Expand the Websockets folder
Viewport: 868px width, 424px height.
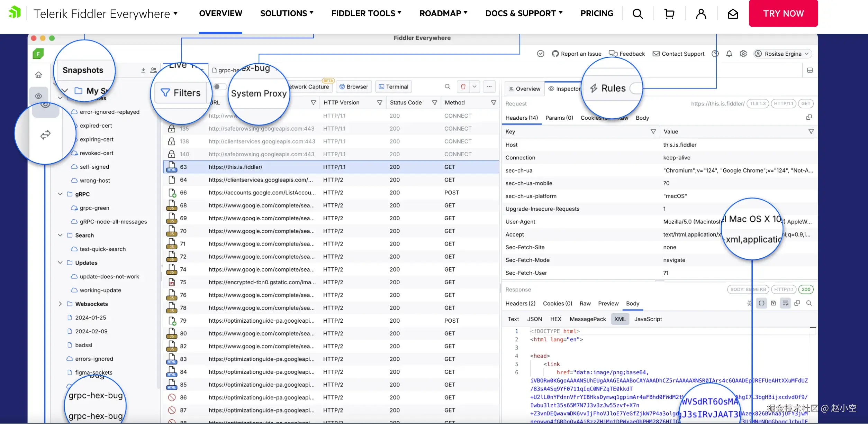pyautogui.click(x=60, y=304)
